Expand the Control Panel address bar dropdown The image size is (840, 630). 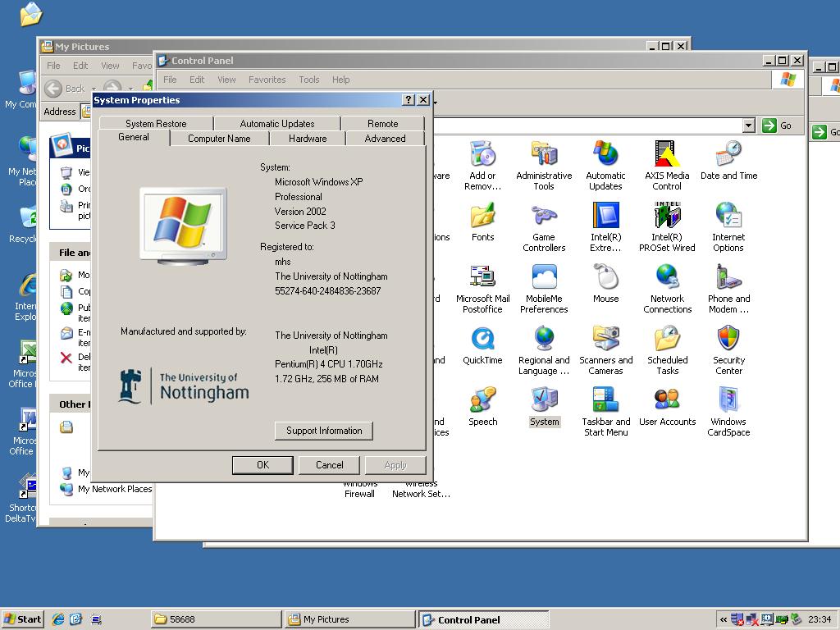pos(748,126)
